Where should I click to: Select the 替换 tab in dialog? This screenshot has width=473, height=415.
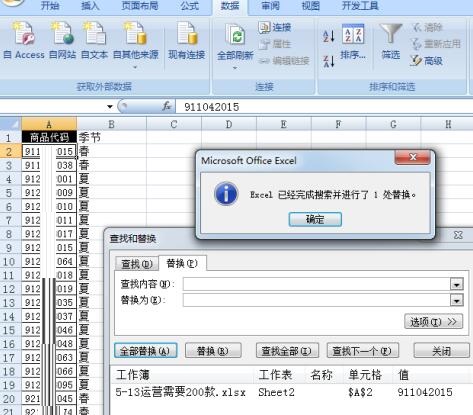[x=182, y=263]
